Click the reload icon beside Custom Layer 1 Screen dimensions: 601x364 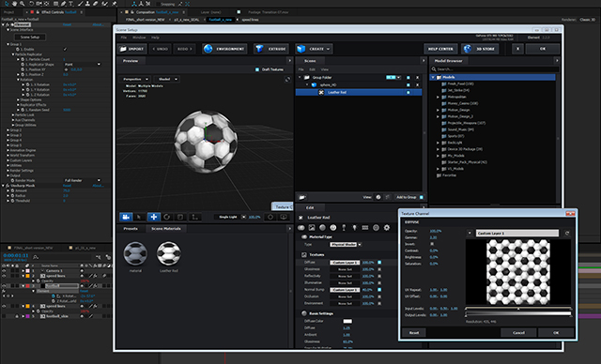(x=567, y=233)
